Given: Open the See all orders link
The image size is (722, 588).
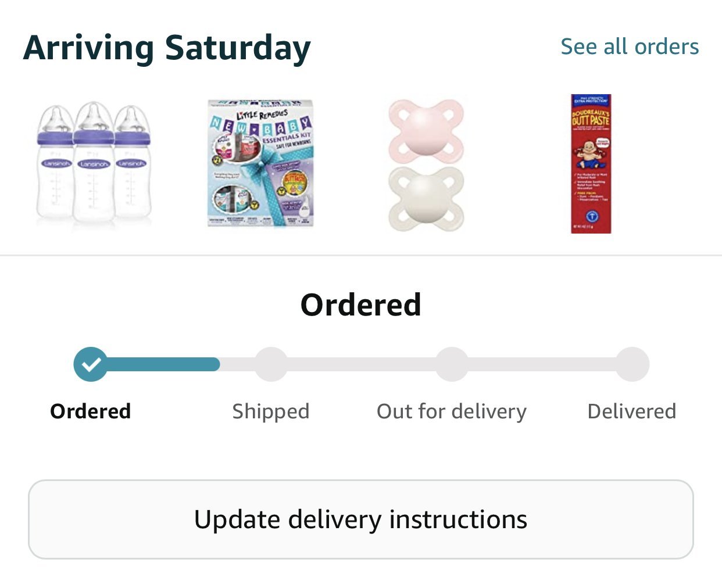Looking at the screenshot, I should [x=630, y=46].
